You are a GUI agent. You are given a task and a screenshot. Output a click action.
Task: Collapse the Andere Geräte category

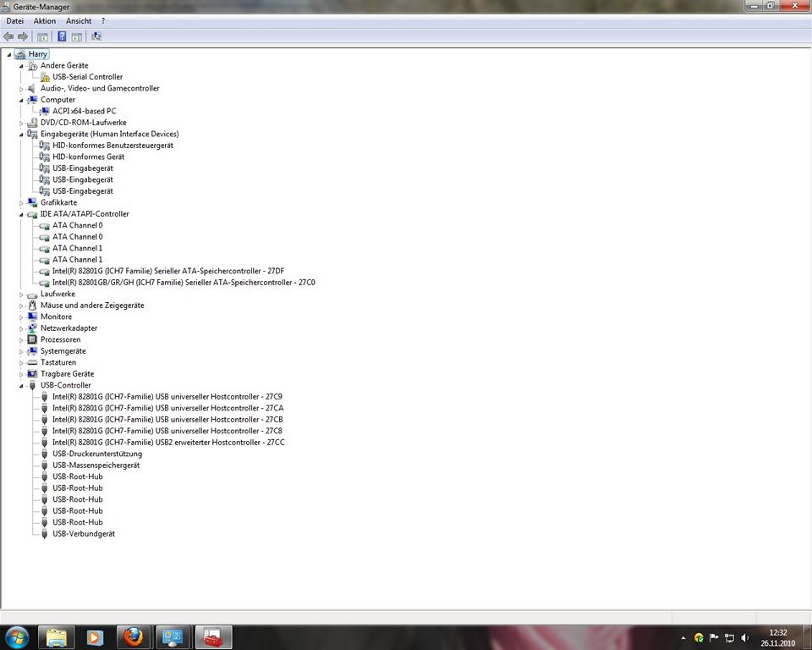pos(21,66)
